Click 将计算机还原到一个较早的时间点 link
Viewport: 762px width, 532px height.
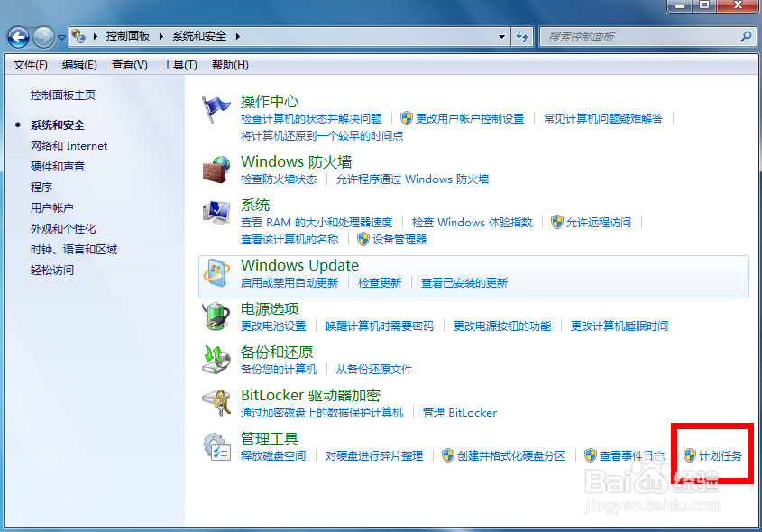point(322,135)
